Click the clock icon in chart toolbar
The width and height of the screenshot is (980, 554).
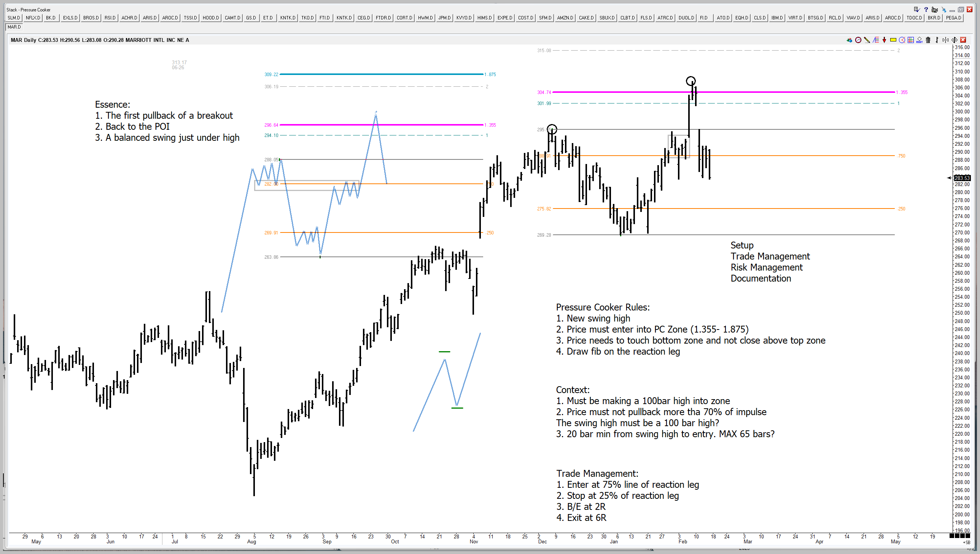(x=858, y=40)
